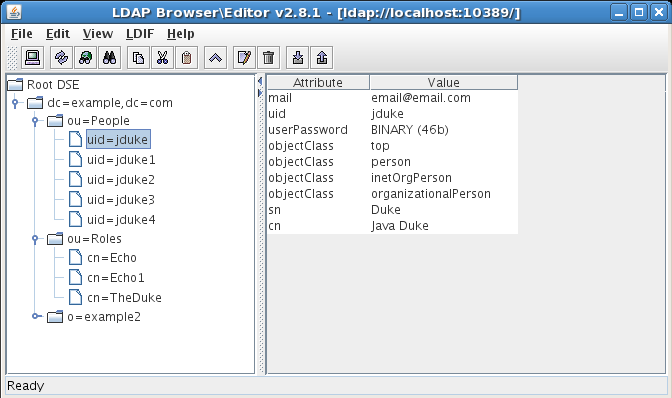The height and width of the screenshot is (398, 672).
Task: Open the LDIF menu
Action: coord(140,34)
